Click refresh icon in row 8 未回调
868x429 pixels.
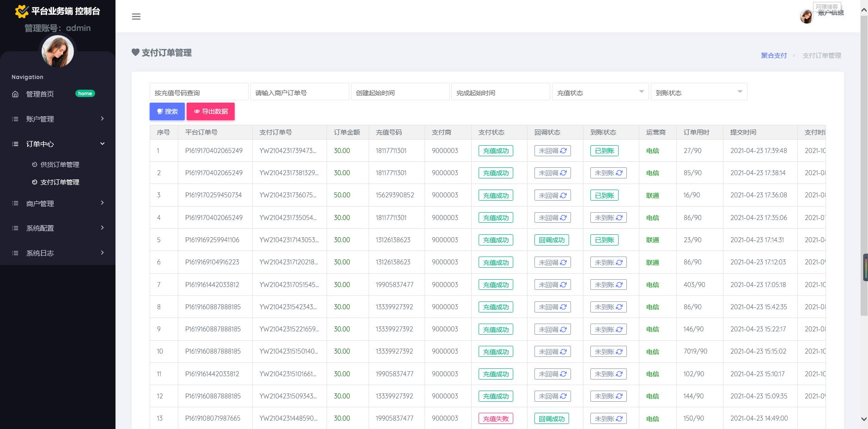pos(564,307)
